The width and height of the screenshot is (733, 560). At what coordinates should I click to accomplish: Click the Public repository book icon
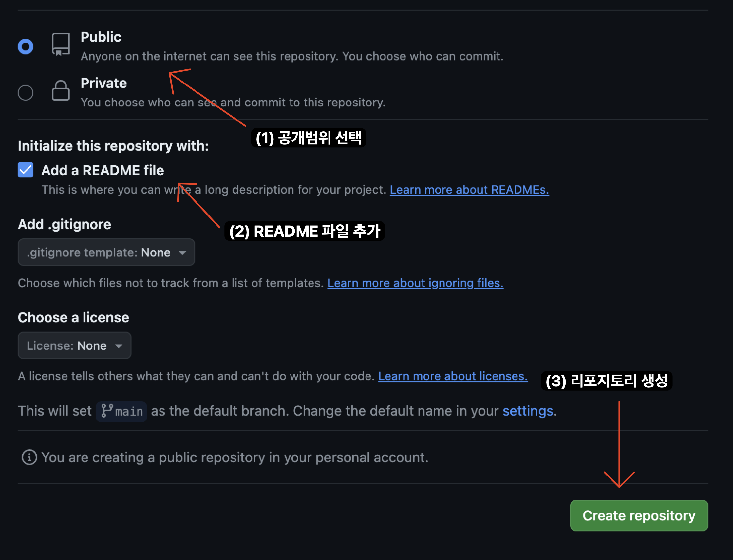61,44
